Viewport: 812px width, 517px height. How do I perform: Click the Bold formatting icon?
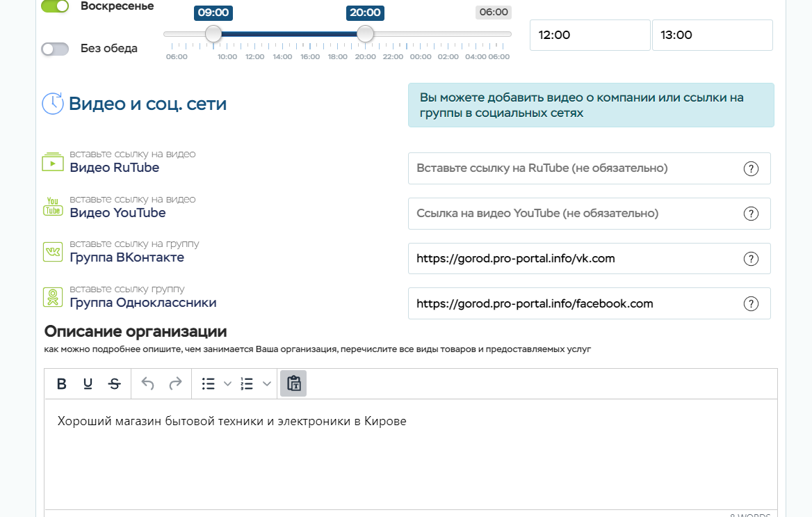62,384
